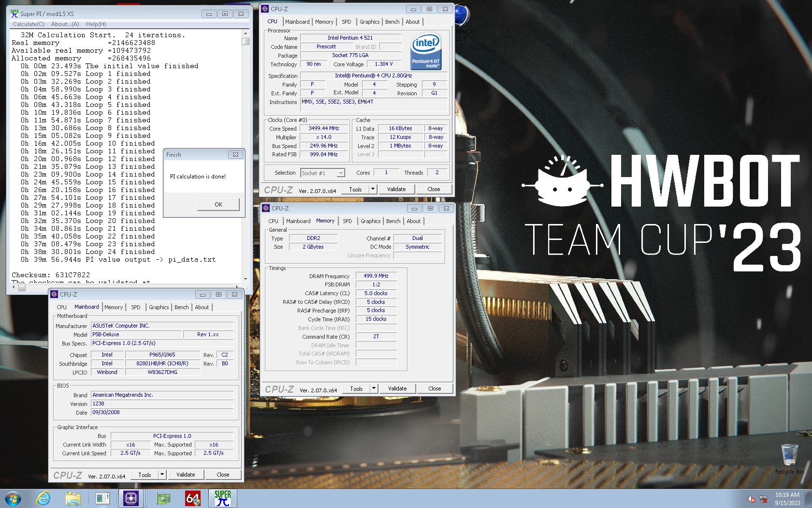Click the muted volume tray icon
Viewport: 812px width, 508px height.
pos(751,499)
